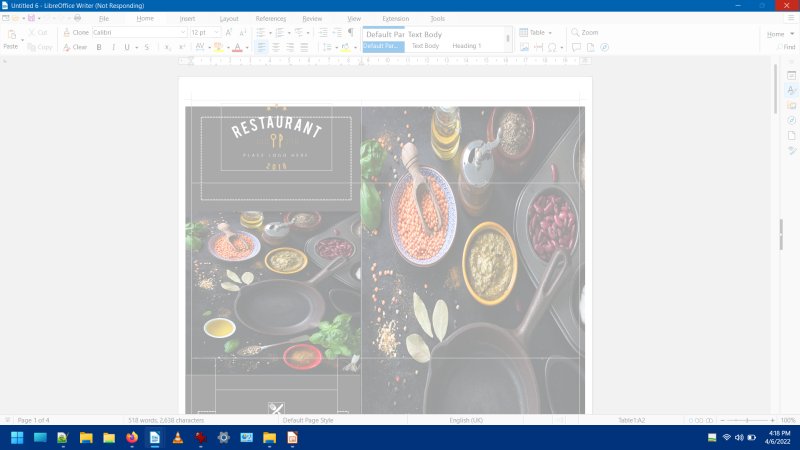Expand the Table dropdown
This screenshot has width=800, height=450.
tap(550, 33)
